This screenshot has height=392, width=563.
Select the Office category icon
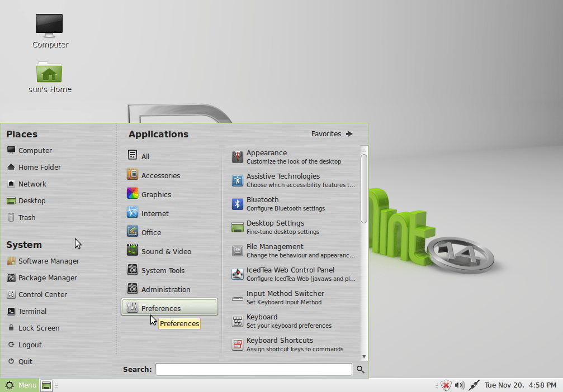click(133, 231)
